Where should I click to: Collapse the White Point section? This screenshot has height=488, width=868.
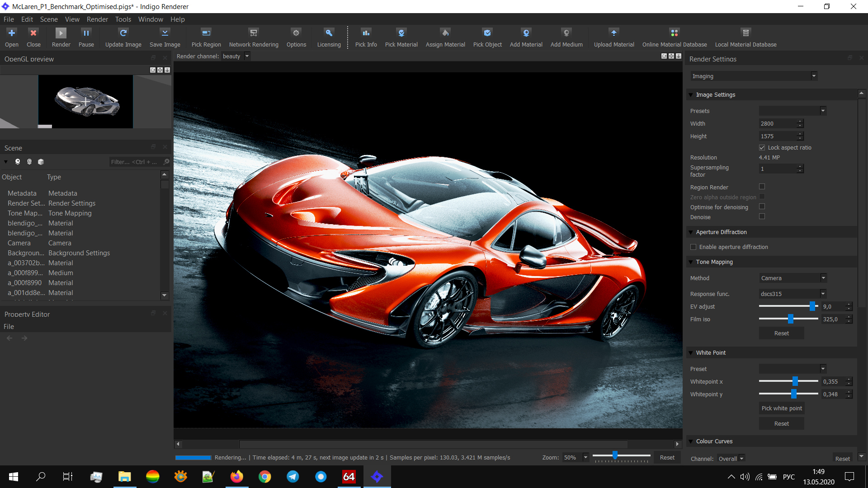(690, 353)
